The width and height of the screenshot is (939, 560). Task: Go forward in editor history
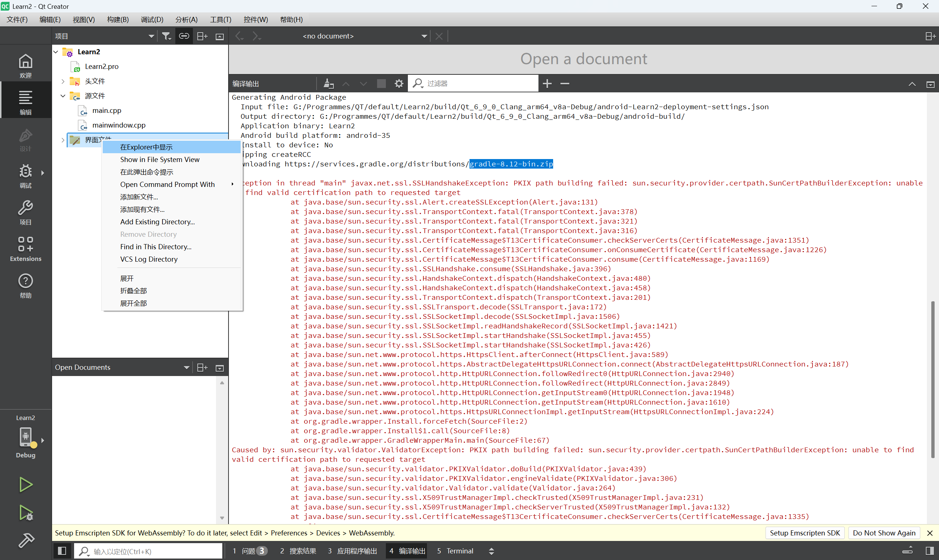pos(257,36)
